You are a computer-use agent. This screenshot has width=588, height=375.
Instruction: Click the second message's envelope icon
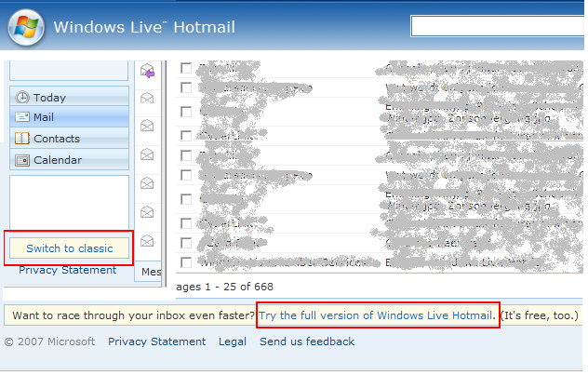pos(147,97)
